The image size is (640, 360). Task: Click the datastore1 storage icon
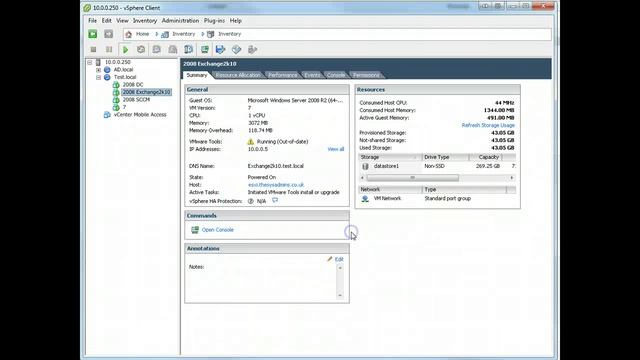click(365, 167)
